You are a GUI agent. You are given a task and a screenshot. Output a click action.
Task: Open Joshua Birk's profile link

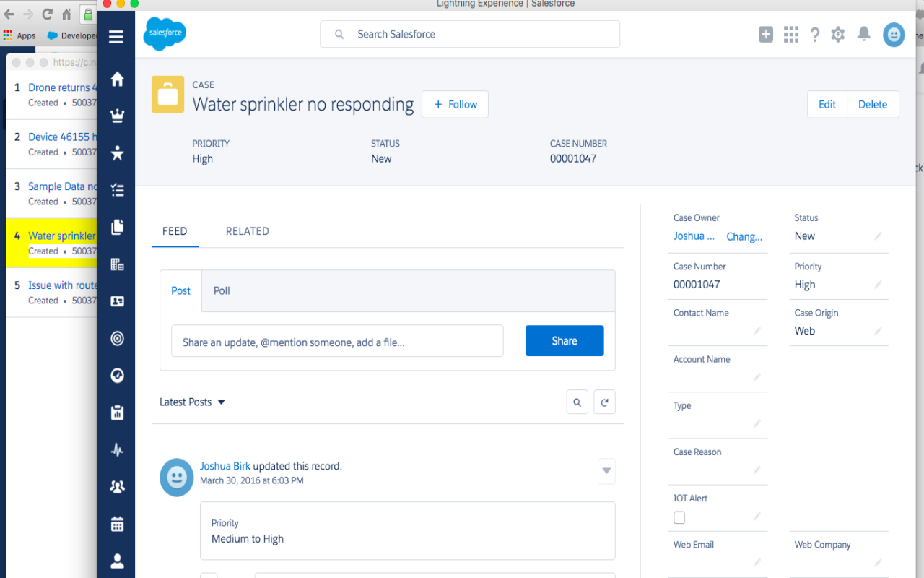click(x=225, y=465)
